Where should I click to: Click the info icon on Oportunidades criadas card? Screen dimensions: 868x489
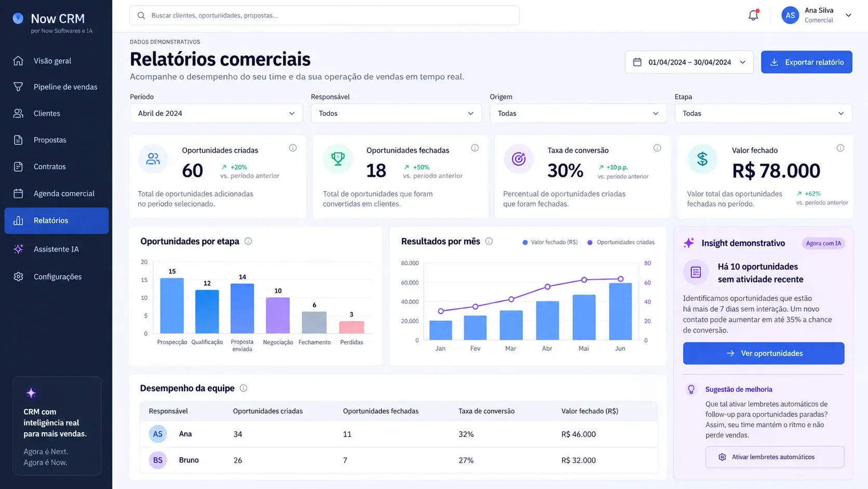coord(293,148)
